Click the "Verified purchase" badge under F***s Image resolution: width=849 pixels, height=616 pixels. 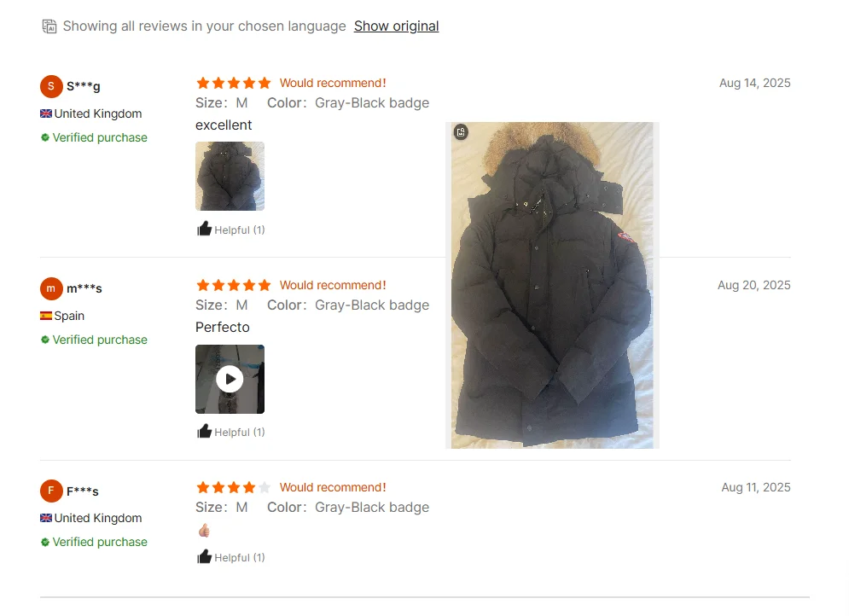(94, 542)
